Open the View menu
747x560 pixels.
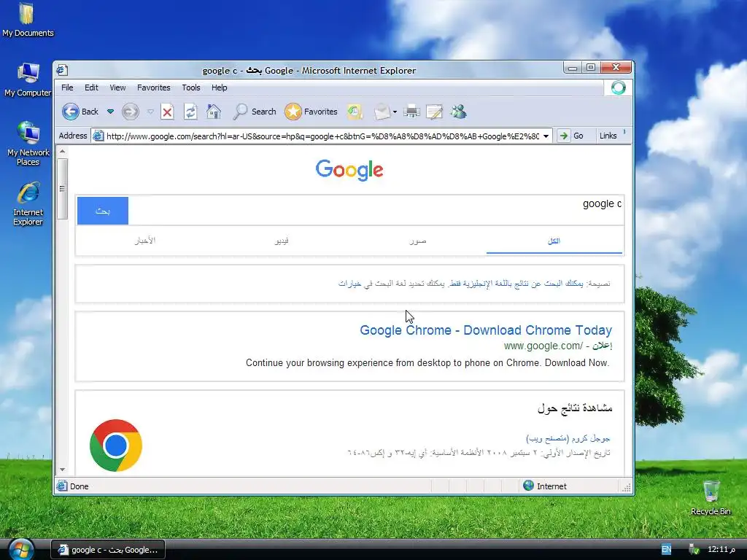pyautogui.click(x=117, y=87)
